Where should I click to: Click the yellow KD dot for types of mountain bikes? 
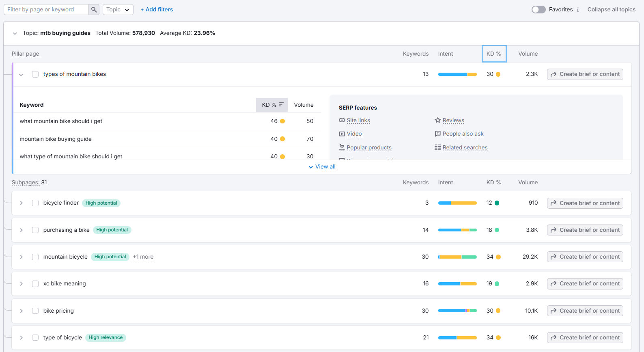click(498, 74)
